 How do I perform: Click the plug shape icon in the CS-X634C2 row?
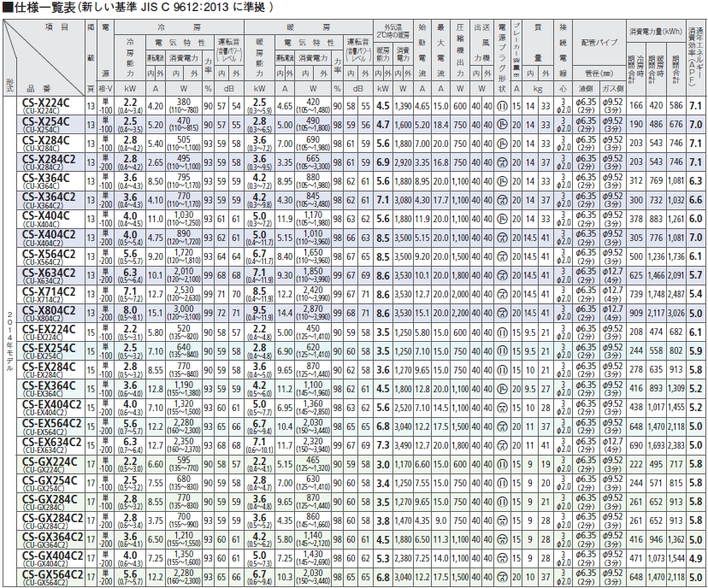pos(502,275)
